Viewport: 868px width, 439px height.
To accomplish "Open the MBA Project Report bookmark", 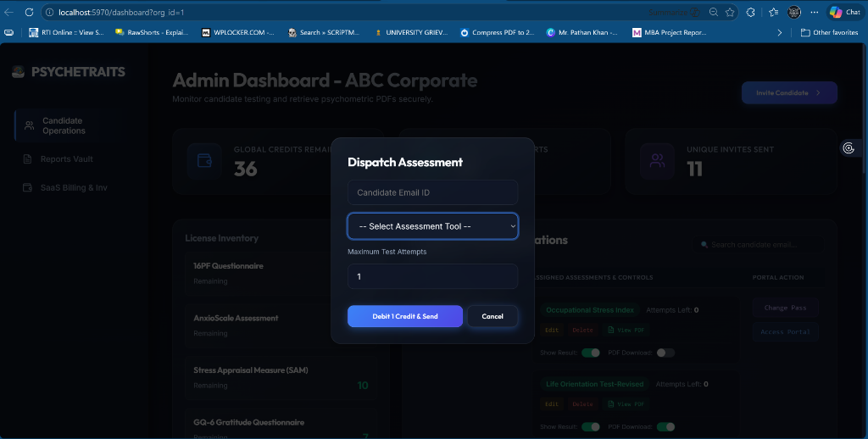I will tap(670, 33).
